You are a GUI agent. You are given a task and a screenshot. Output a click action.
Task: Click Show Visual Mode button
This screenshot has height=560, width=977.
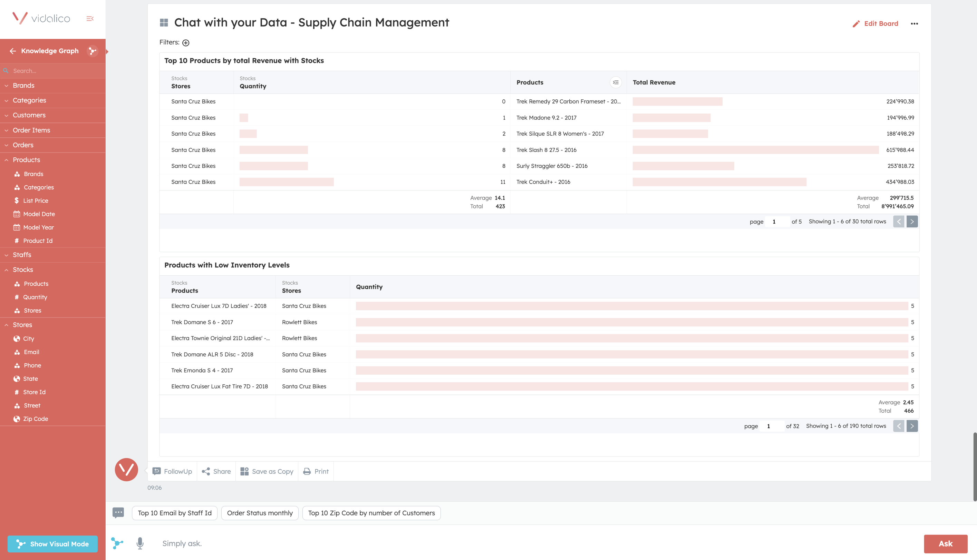tap(52, 544)
